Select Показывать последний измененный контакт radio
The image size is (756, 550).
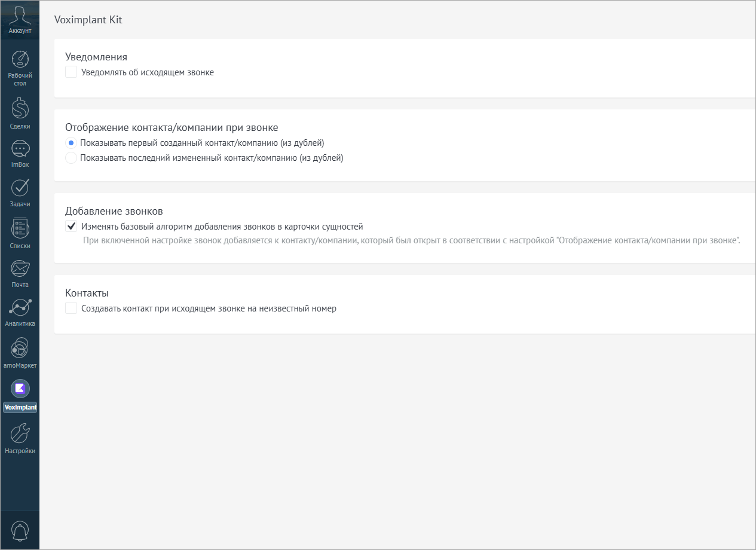pyautogui.click(x=71, y=158)
